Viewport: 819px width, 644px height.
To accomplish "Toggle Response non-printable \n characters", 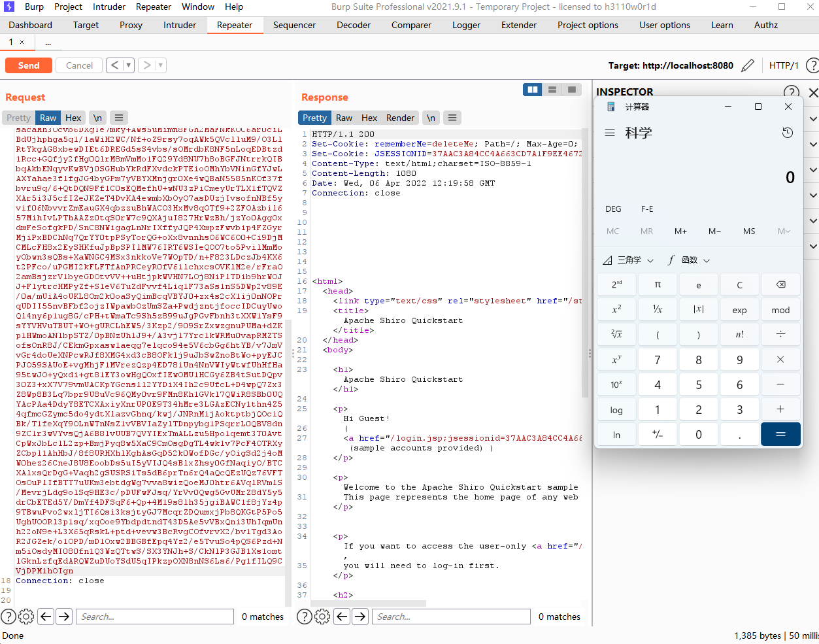I will [431, 118].
